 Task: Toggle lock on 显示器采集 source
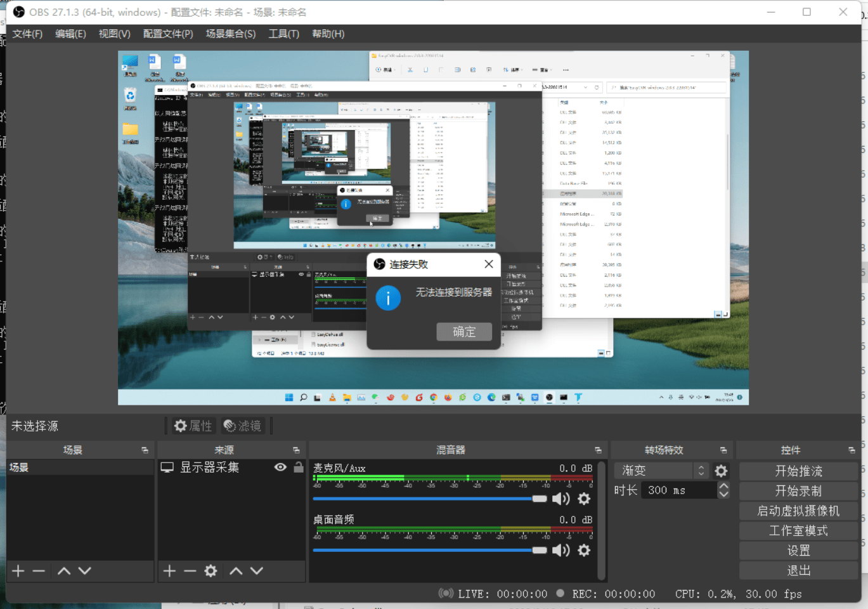coord(299,467)
